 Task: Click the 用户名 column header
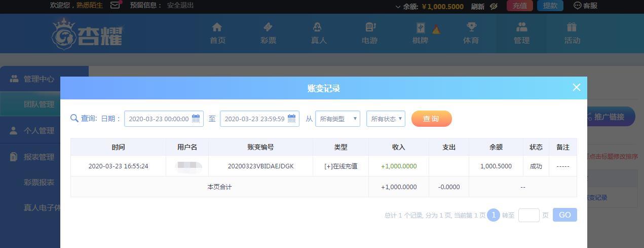[187, 147]
